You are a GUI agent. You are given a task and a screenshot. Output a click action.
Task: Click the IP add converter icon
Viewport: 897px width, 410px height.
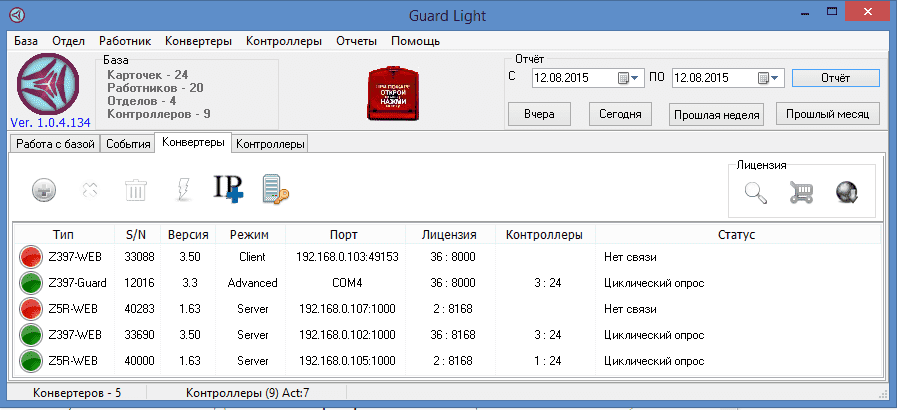click(227, 189)
